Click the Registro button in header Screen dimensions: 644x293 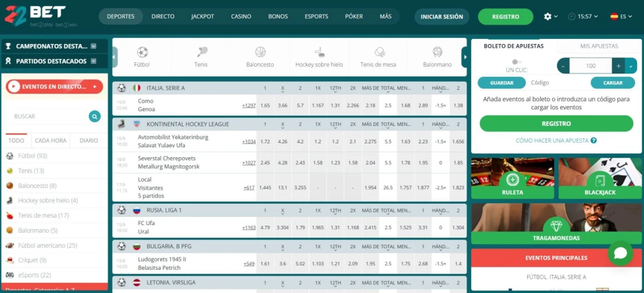click(x=506, y=17)
